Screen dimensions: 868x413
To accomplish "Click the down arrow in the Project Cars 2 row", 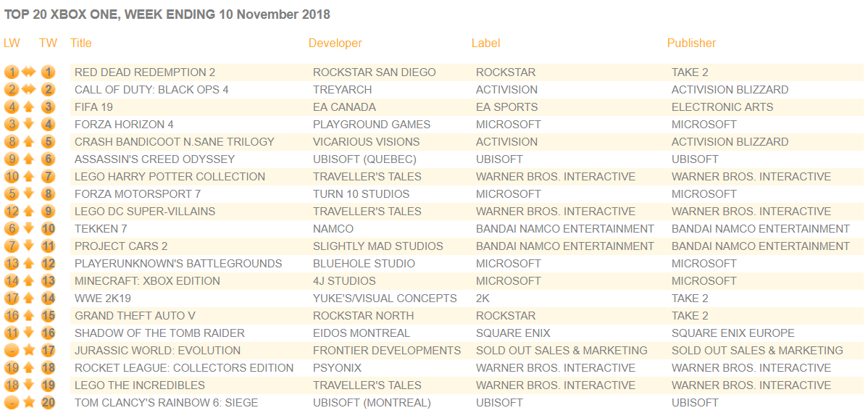I will click(29, 246).
